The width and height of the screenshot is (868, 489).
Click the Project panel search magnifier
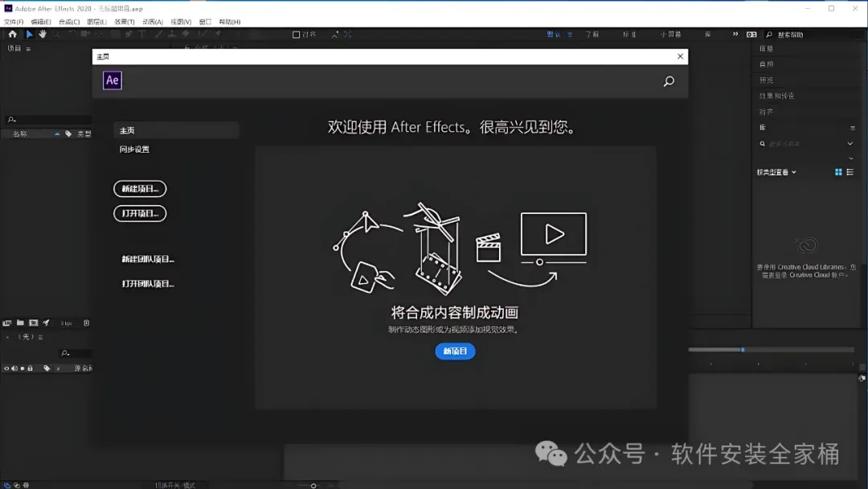coord(11,119)
